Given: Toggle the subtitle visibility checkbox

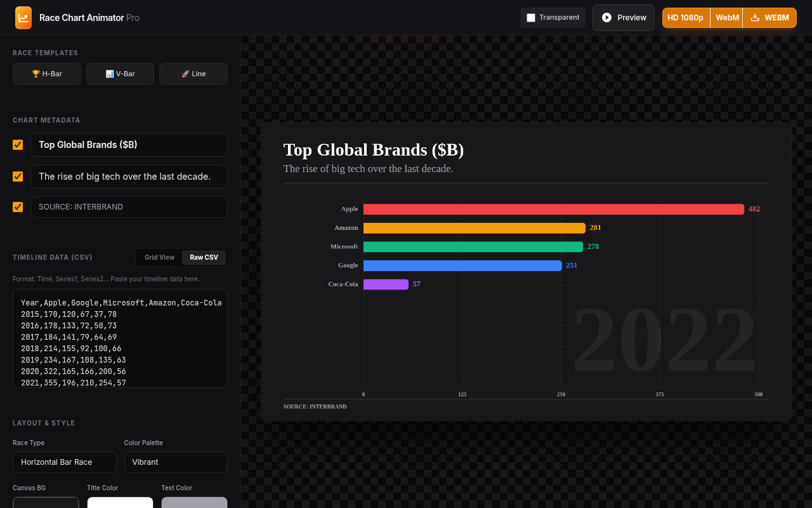Looking at the screenshot, I should [18, 177].
